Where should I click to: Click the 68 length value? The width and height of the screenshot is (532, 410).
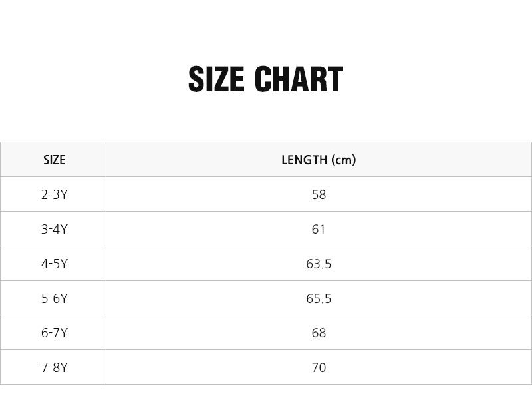[319, 333]
